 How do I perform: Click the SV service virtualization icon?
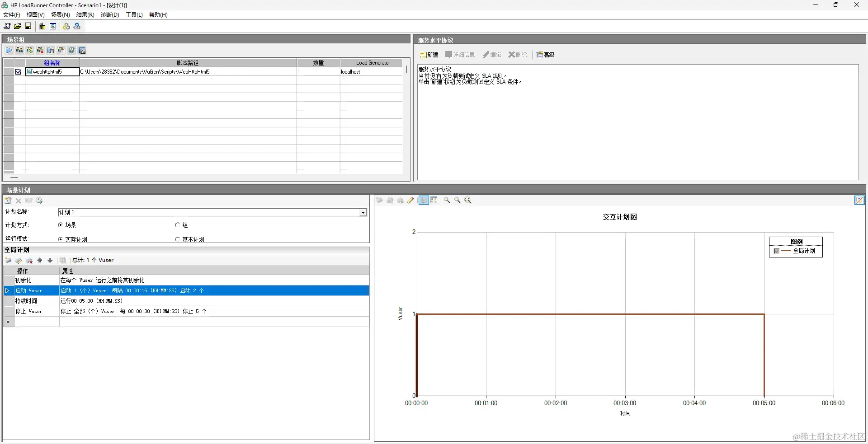82,50
